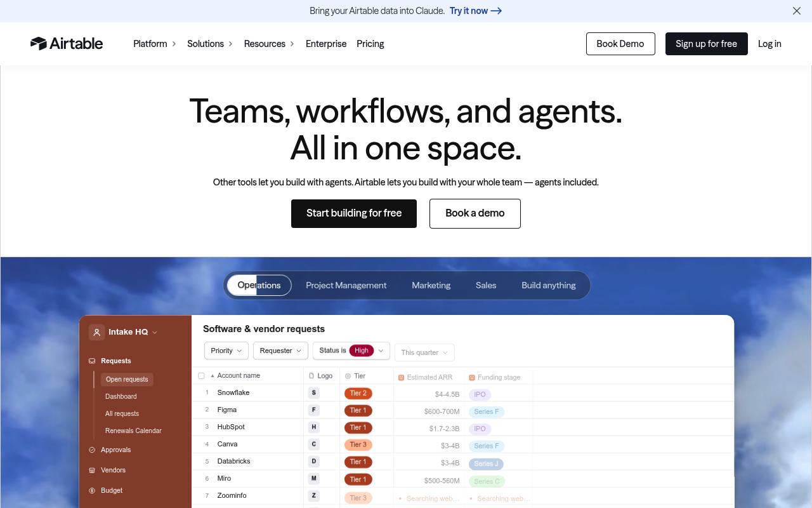Click Sign up for free

tap(707, 44)
